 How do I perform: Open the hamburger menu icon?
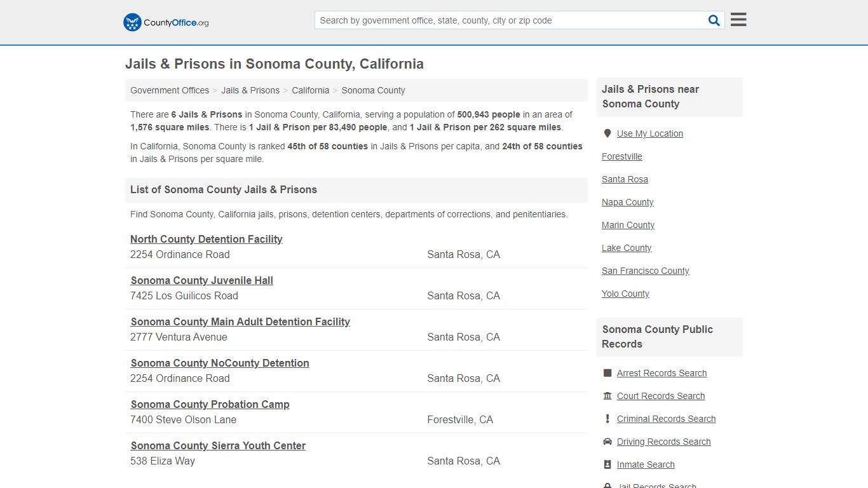[x=738, y=20]
